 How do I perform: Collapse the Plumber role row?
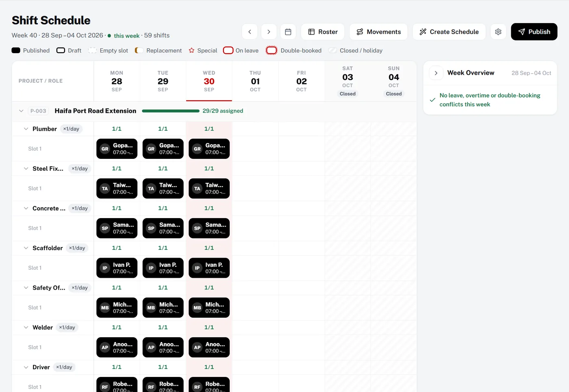pyautogui.click(x=26, y=129)
